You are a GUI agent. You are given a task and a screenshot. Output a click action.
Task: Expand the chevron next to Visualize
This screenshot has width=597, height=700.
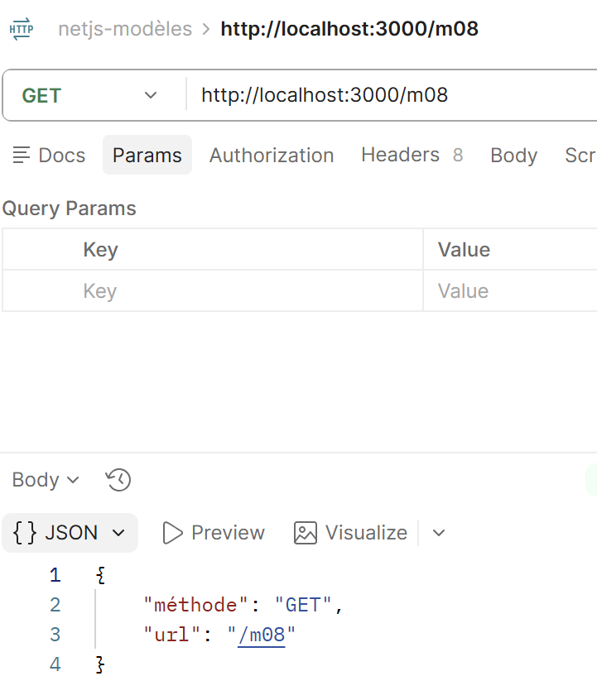[x=439, y=533]
